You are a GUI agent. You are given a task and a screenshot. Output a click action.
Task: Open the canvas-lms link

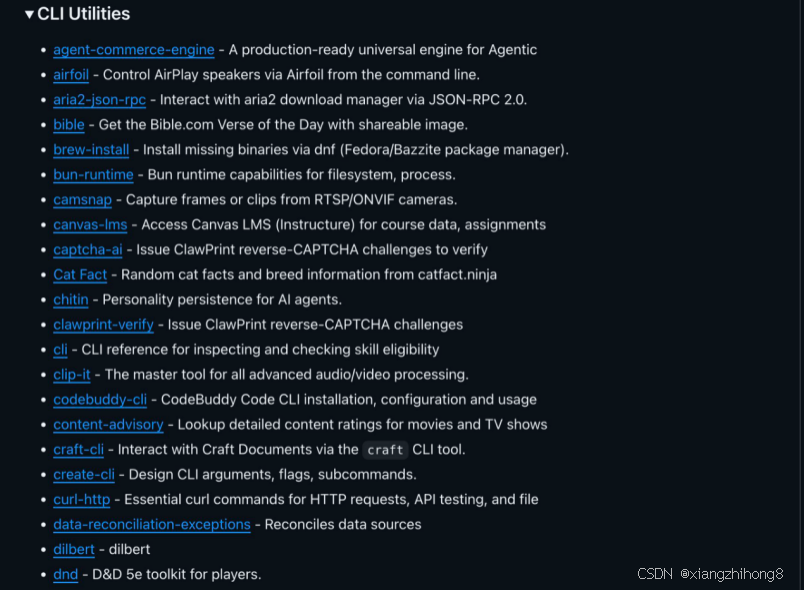pos(89,225)
